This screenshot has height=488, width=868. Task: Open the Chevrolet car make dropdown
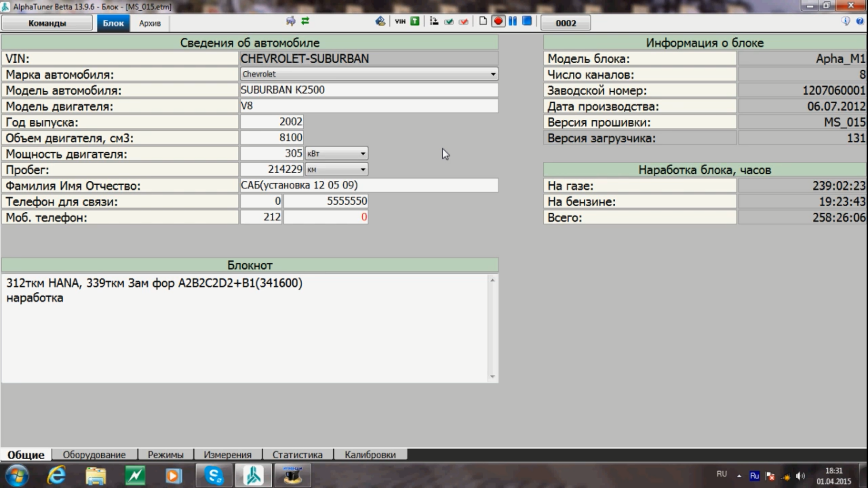[x=369, y=74]
